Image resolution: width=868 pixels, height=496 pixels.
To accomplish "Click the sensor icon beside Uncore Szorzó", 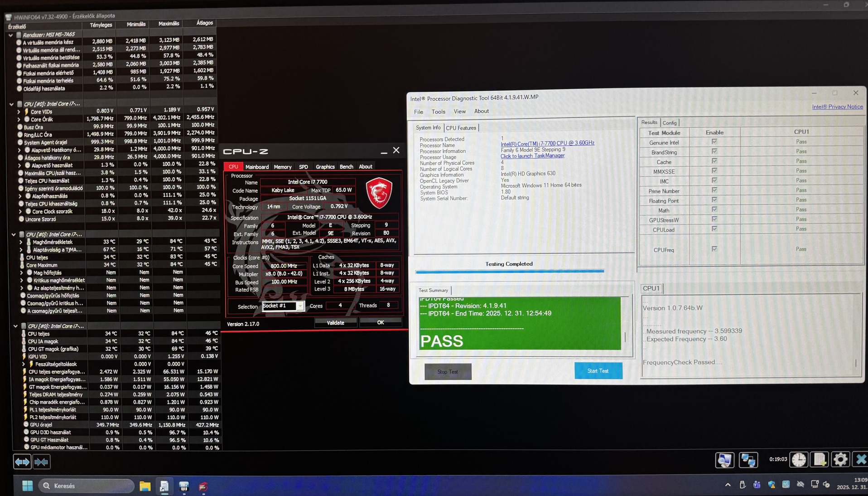I will point(21,219).
